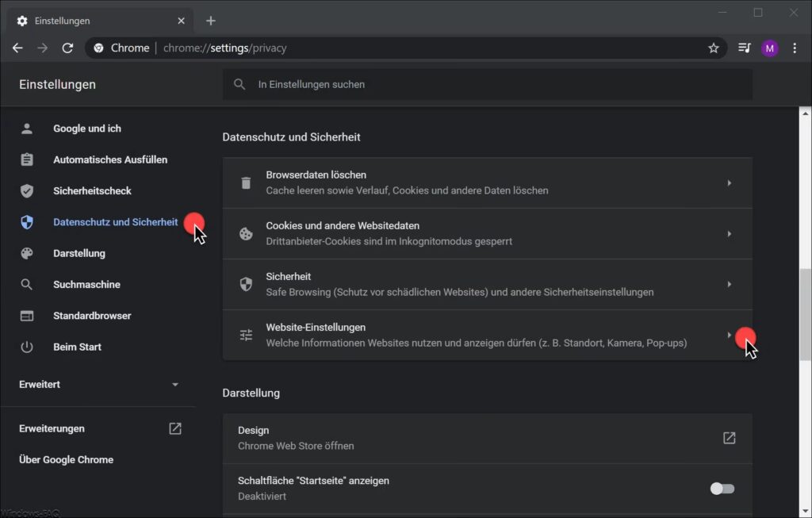Select Suchmaschine in the sidebar
812x518 pixels.
(86, 285)
